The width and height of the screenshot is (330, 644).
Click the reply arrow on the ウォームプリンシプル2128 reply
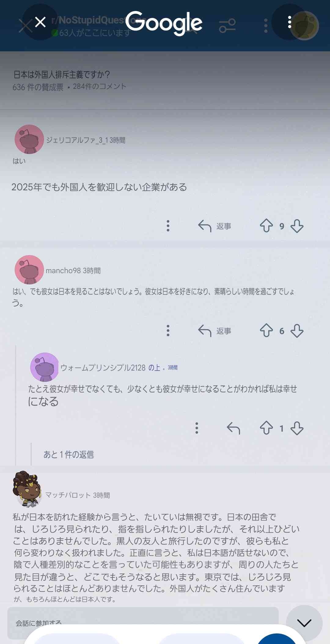pyautogui.click(x=233, y=428)
